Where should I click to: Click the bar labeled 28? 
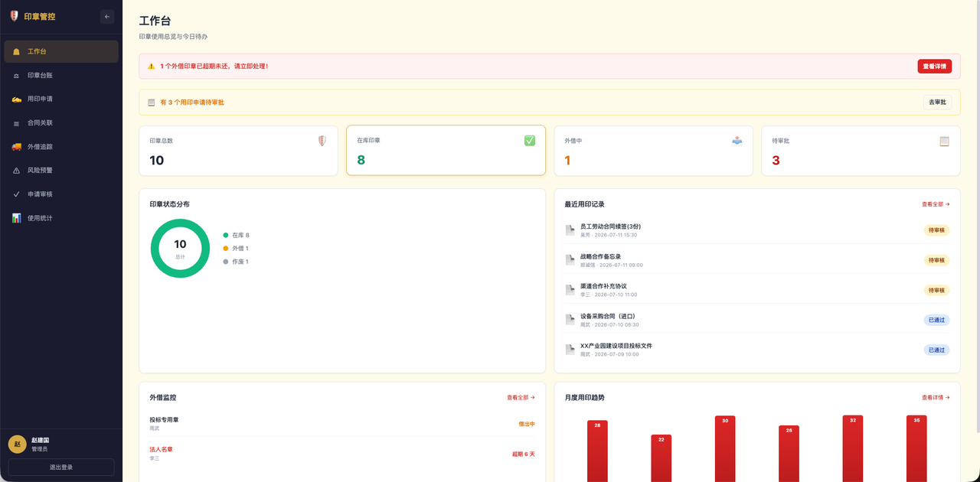click(x=597, y=451)
